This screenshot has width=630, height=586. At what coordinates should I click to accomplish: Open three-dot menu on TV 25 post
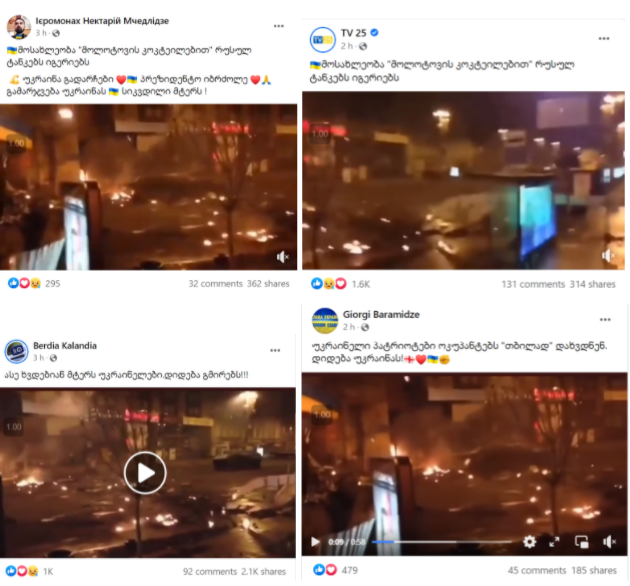(604, 39)
